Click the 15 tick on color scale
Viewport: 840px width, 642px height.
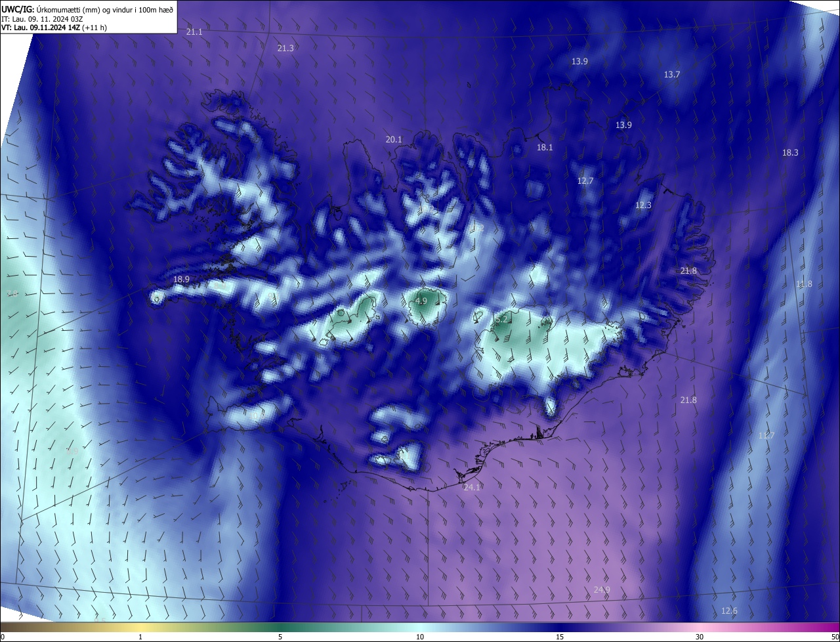560,637
